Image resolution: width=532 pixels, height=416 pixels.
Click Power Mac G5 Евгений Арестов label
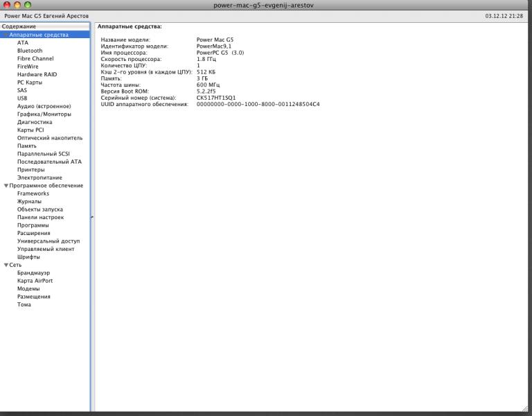point(46,16)
